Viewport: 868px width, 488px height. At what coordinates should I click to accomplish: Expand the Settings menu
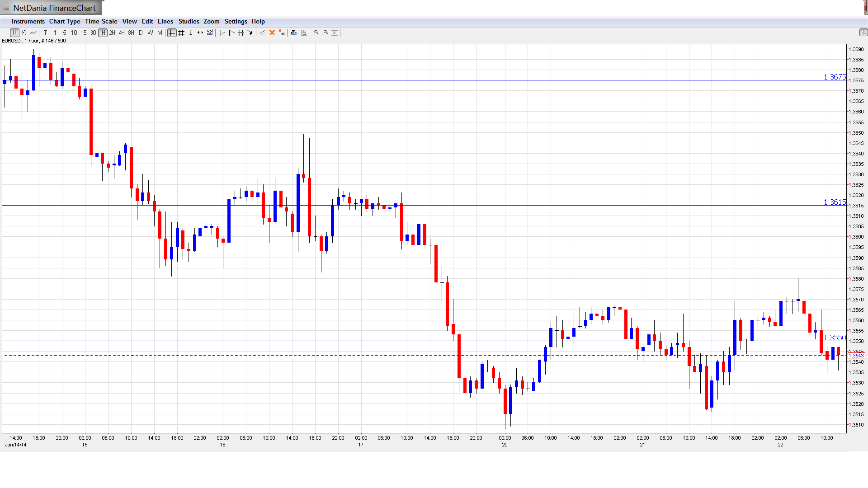[236, 21]
